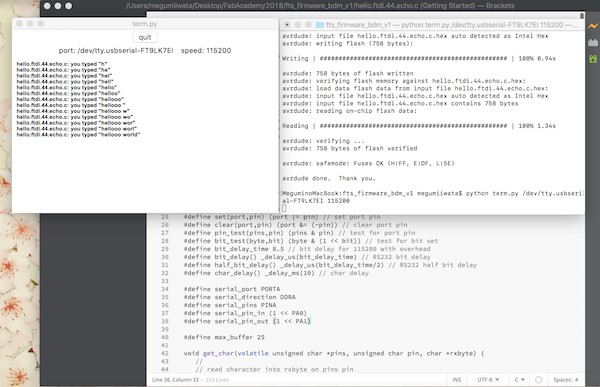This screenshot has width=600, height=387.
Task: Click '#define bit_test(byte,bit)' code line
Action: coord(311,241)
